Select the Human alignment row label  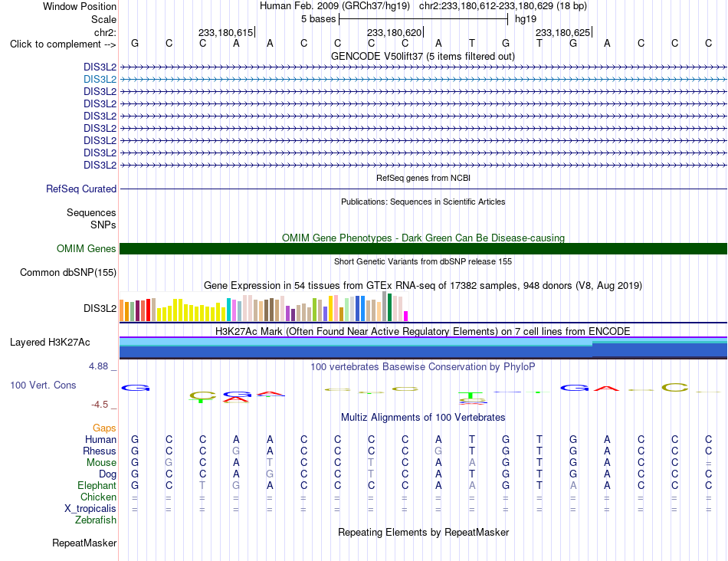click(100, 439)
